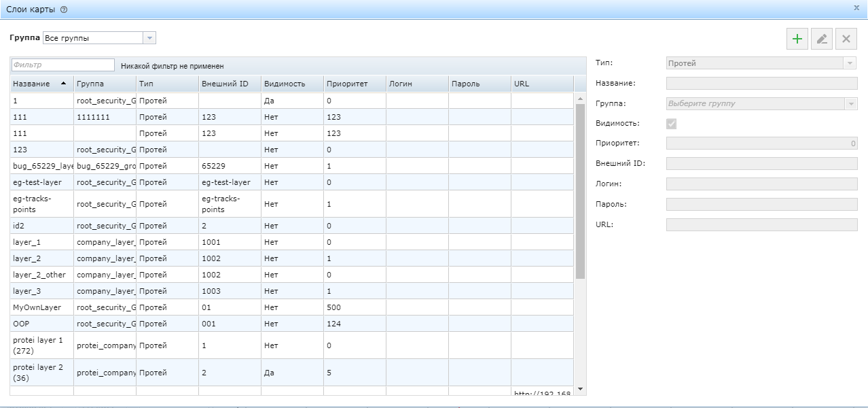Click the down arrow on the table scrollbar
868x408 pixels.
(x=579, y=390)
